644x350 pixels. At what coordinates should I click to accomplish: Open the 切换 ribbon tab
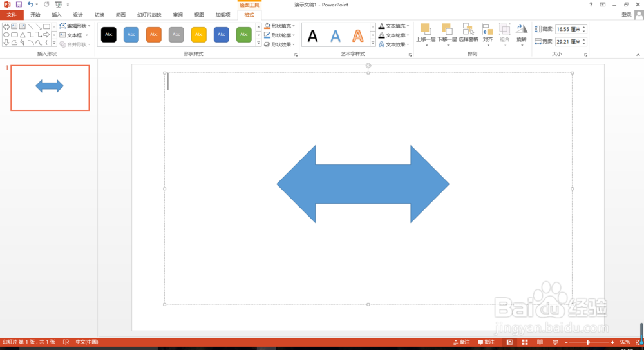point(99,15)
